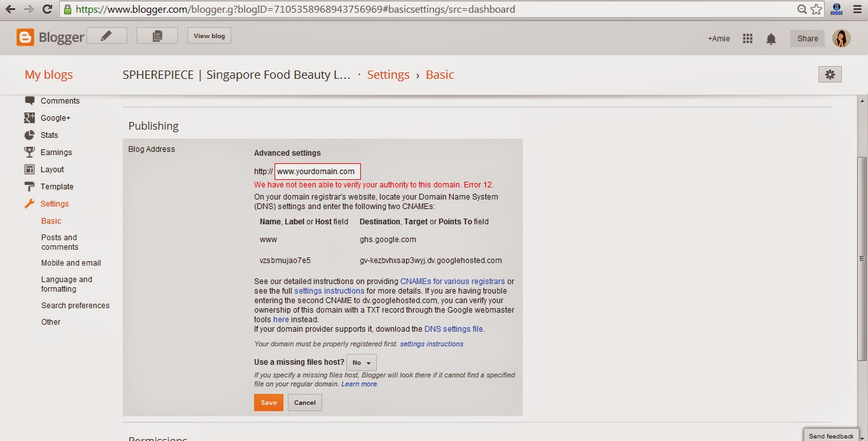Image resolution: width=868 pixels, height=441 pixels.
Task: Click the vzsbmujao7e5 host name value
Action: pyautogui.click(x=285, y=260)
